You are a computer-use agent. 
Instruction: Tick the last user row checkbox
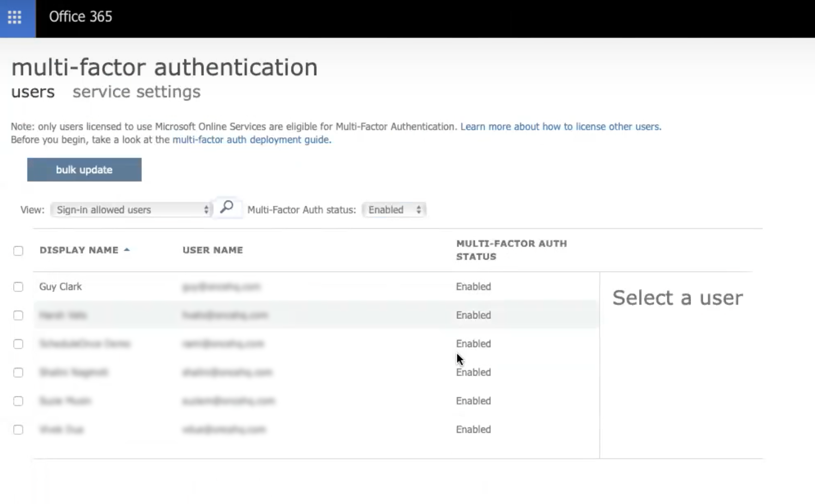pos(19,430)
